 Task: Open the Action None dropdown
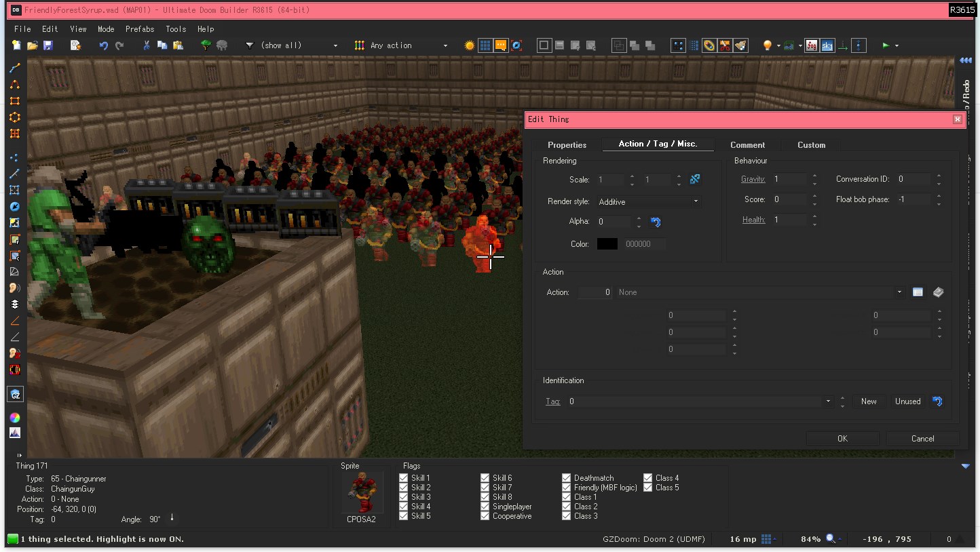[899, 292]
